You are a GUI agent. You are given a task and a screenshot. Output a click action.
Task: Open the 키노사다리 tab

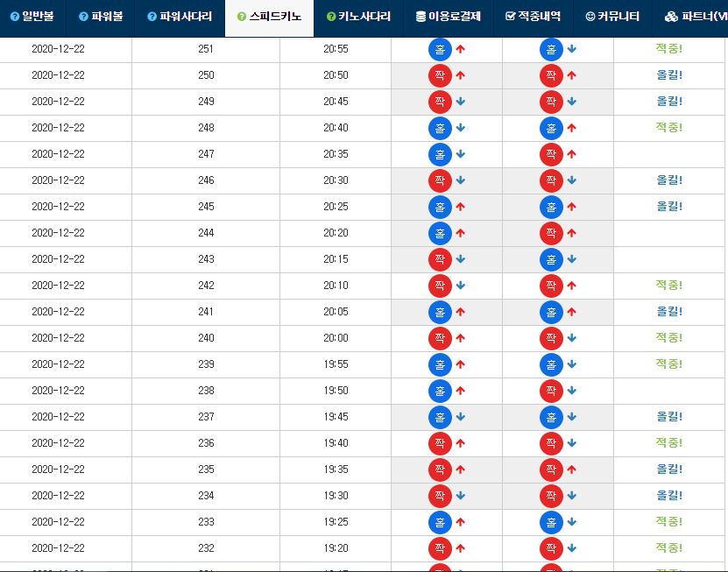click(358, 17)
